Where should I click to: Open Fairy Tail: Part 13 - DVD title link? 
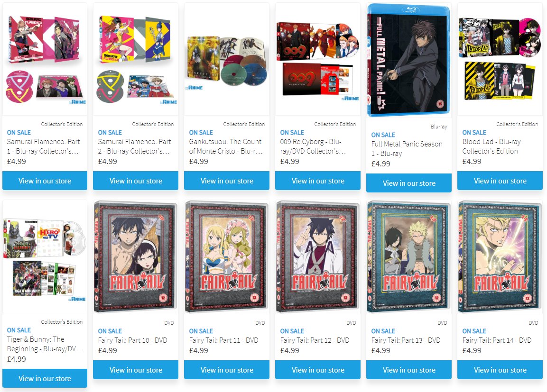coord(406,340)
